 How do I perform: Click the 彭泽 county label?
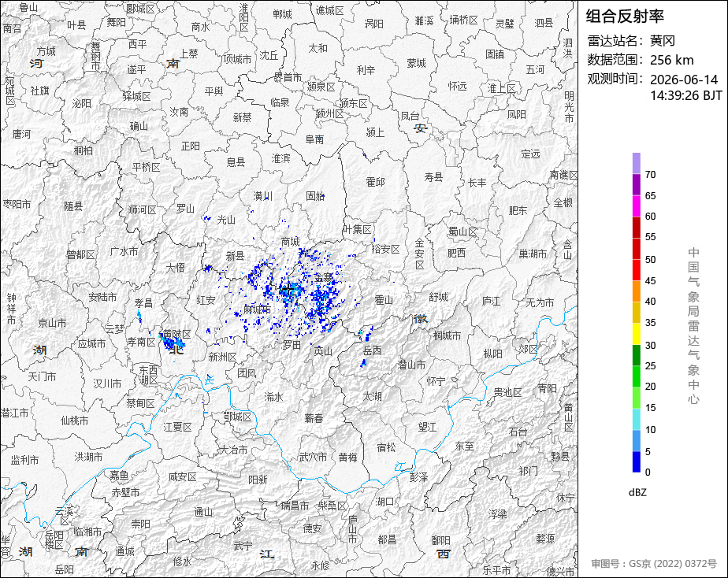point(419,476)
